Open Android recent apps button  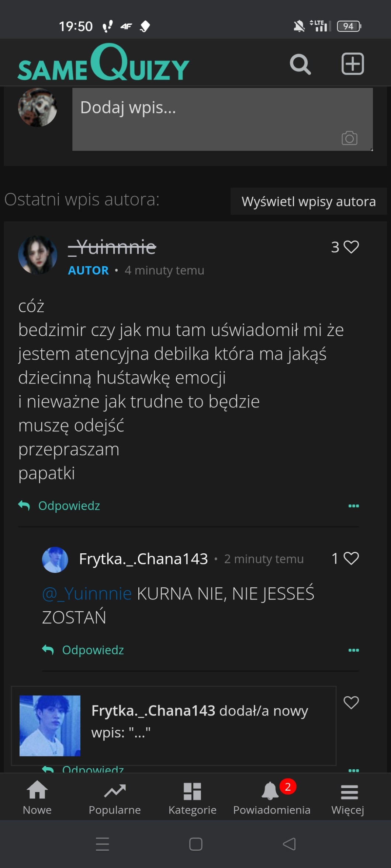[103, 844]
